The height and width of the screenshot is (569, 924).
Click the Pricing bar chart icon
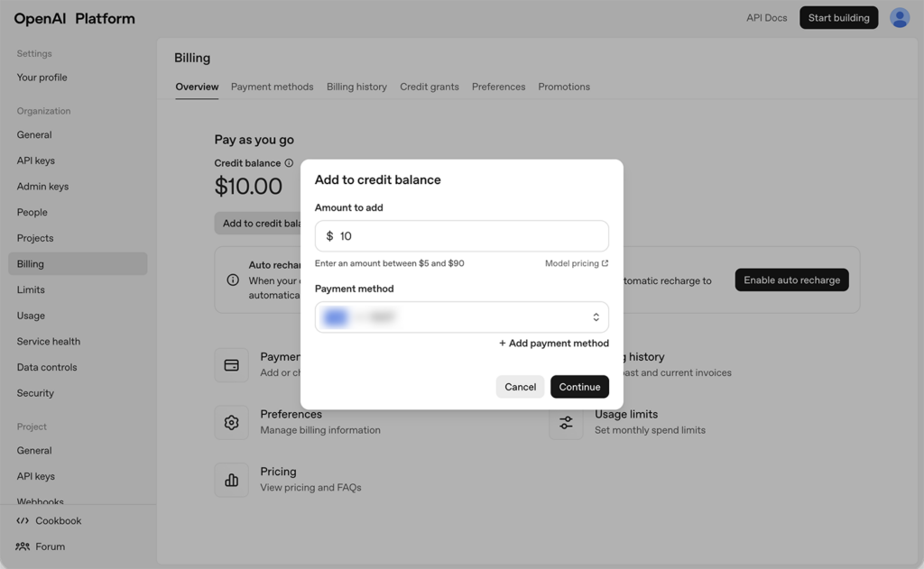[x=231, y=480]
